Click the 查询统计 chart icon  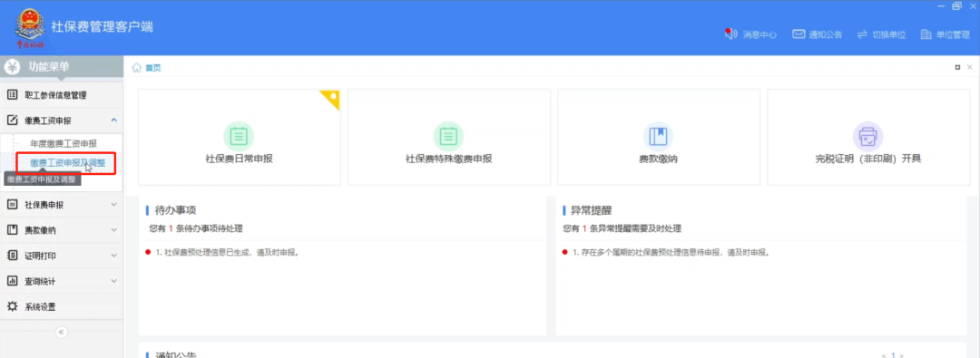tap(12, 281)
